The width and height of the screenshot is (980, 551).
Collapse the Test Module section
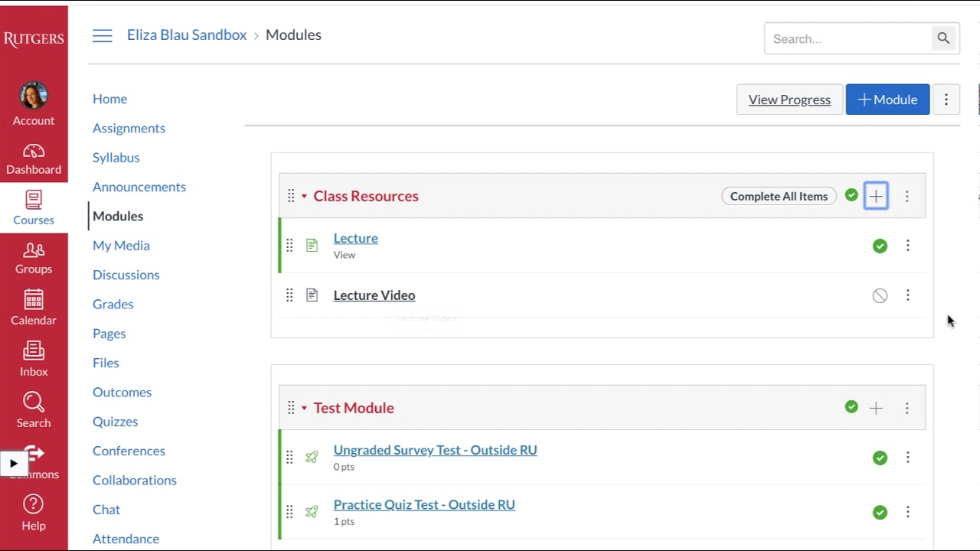point(304,409)
